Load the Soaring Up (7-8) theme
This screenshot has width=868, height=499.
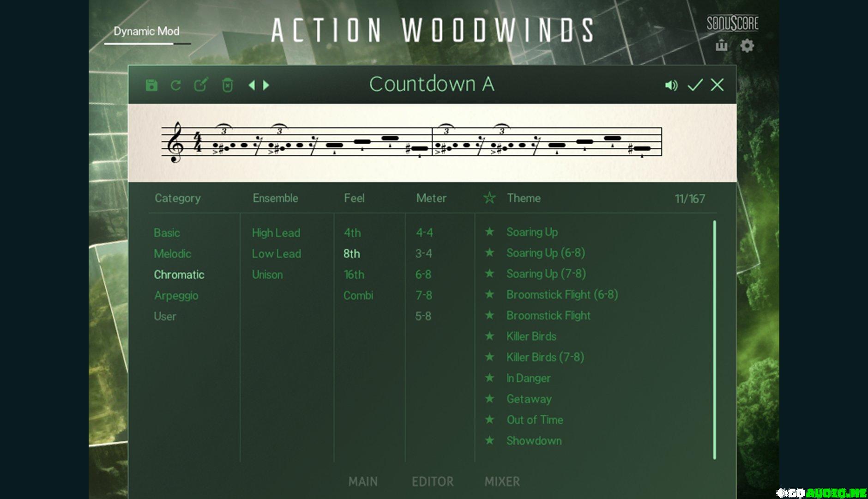[546, 274]
